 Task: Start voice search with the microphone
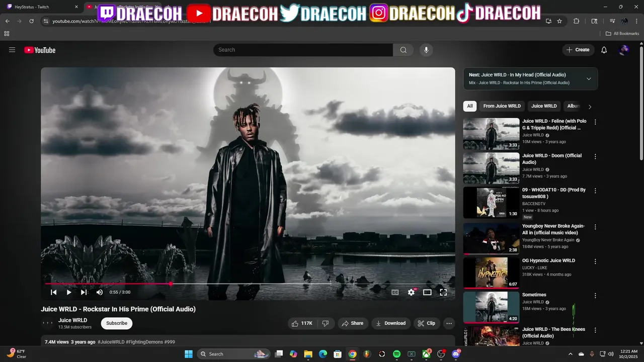(x=426, y=50)
